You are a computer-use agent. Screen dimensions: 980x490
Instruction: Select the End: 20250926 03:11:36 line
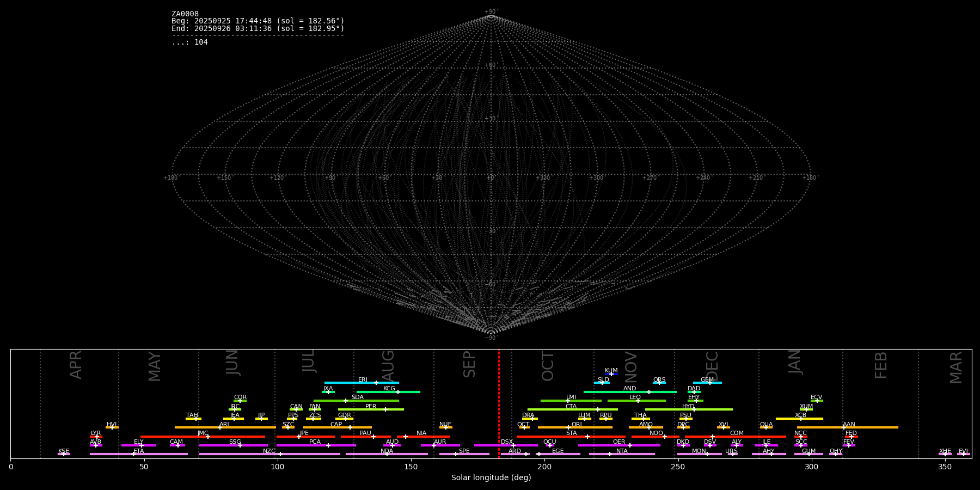click(258, 28)
